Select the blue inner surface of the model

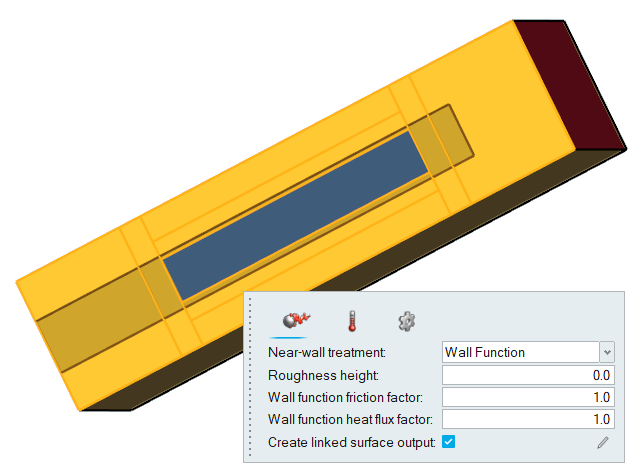pyautogui.click(x=296, y=216)
